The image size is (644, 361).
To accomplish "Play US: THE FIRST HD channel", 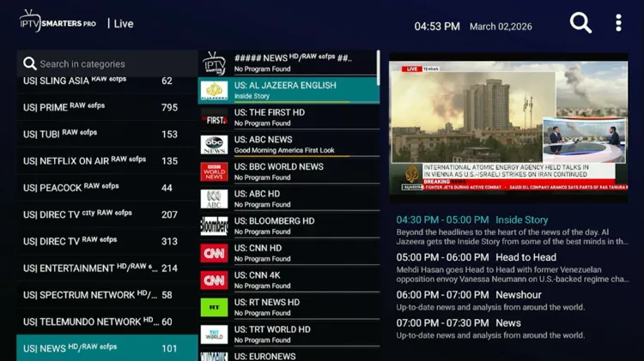I will click(289, 117).
